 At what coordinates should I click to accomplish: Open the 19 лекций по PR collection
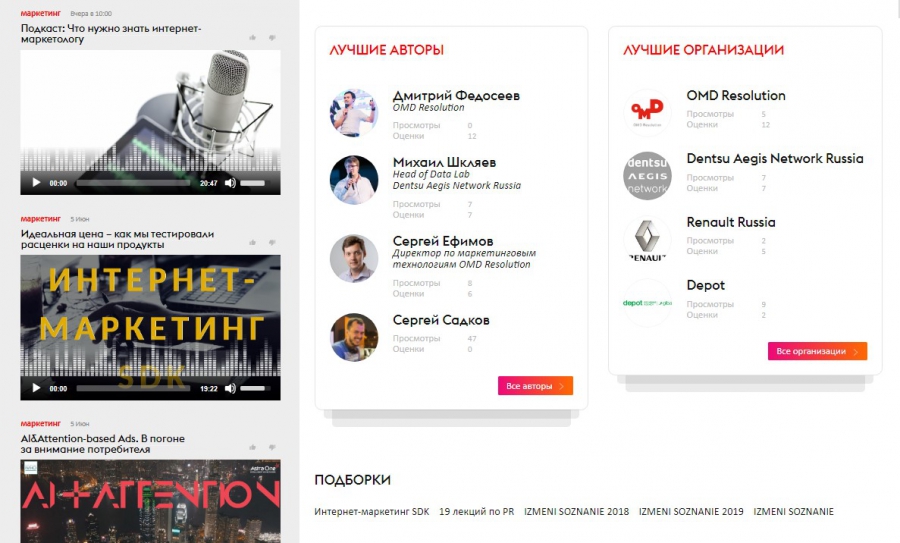coord(476,511)
